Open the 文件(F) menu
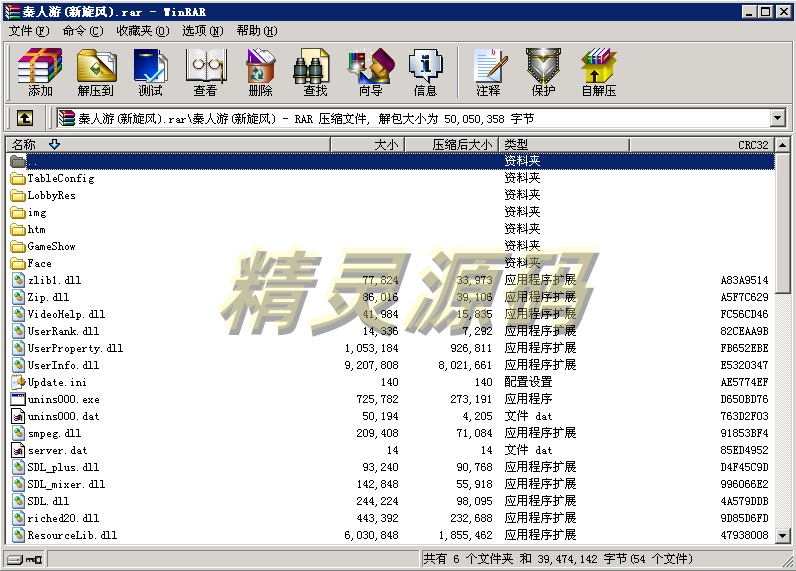The height and width of the screenshot is (571, 796). 29,31
